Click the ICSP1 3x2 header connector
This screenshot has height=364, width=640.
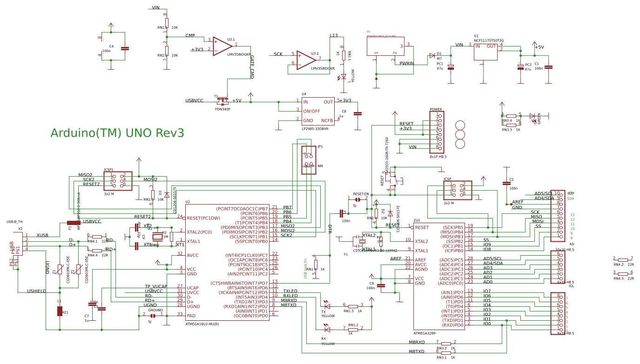[118, 181]
